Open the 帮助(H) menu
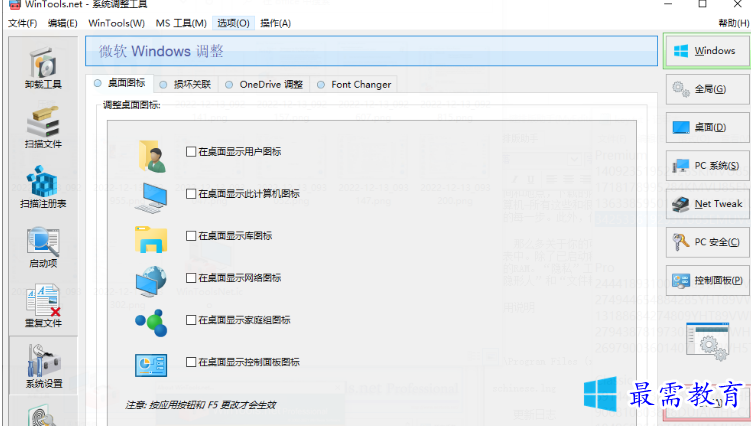This screenshot has height=426, width=751. click(733, 23)
